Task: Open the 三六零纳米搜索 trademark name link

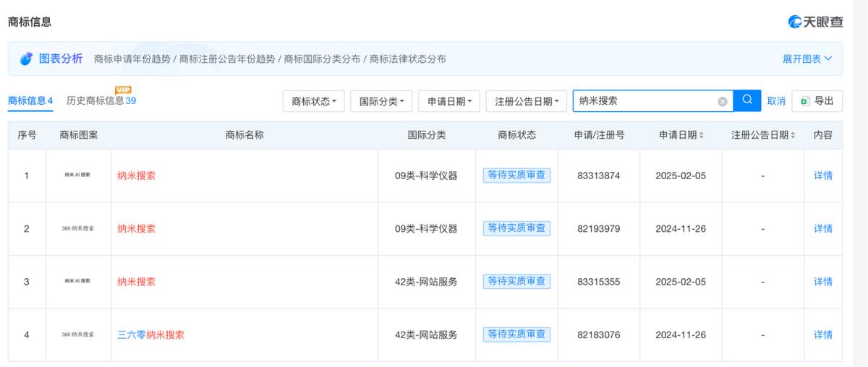Action: pos(150,334)
